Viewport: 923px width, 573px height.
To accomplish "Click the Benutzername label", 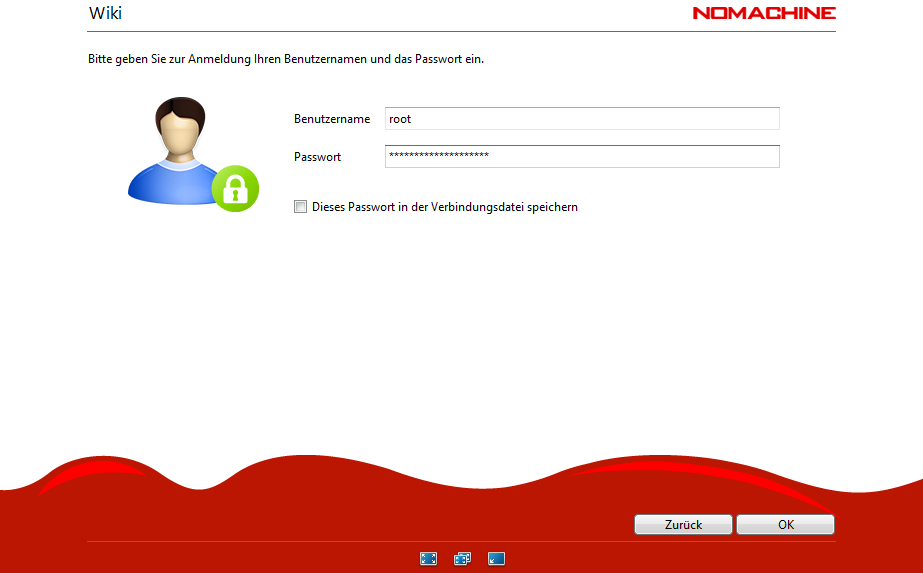I will click(x=332, y=119).
